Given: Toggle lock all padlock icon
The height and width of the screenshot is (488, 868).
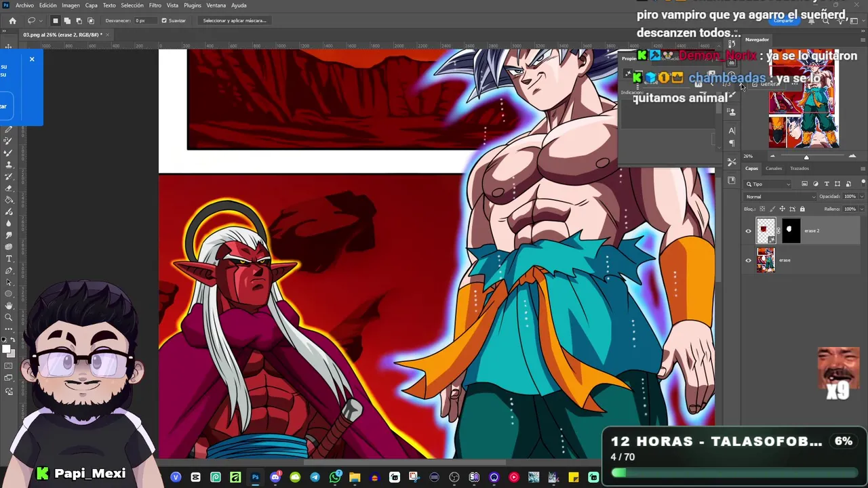Looking at the screenshot, I should 802,209.
